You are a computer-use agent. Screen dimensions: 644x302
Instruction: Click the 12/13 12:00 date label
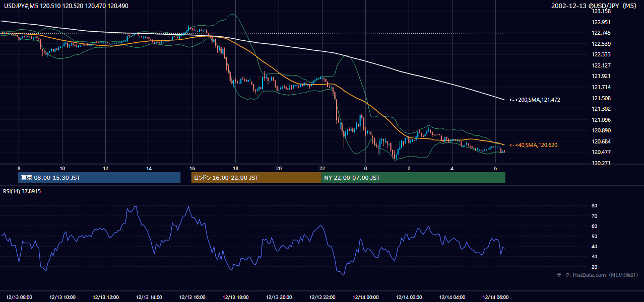tap(106, 297)
